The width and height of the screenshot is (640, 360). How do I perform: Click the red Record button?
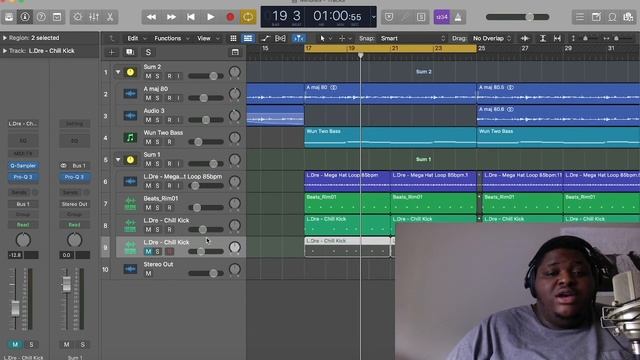click(x=230, y=17)
